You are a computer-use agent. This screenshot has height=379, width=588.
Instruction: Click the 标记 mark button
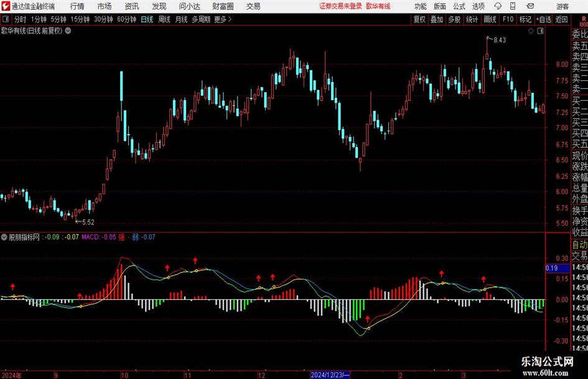[x=525, y=19]
